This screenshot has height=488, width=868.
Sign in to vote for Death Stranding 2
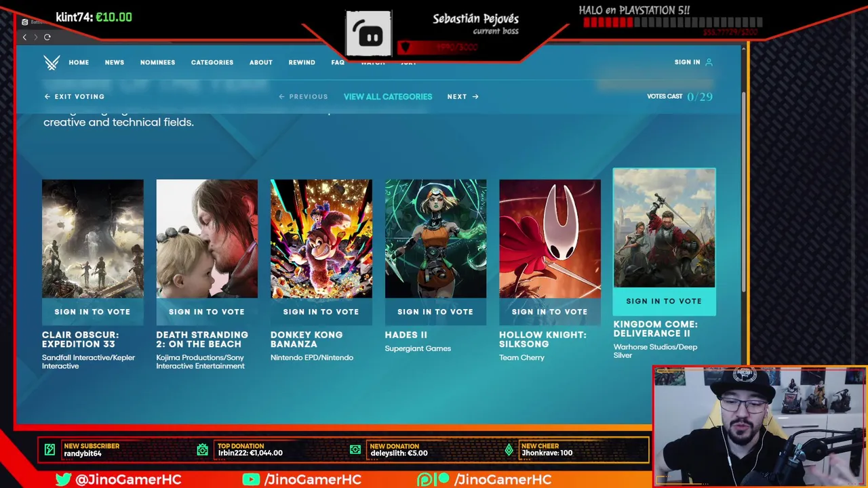click(x=207, y=312)
